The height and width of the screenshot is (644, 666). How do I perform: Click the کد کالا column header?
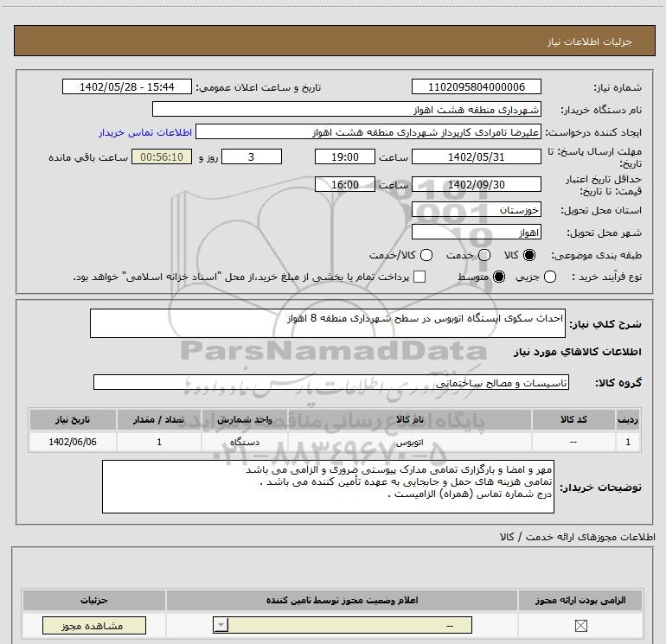coord(573,419)
